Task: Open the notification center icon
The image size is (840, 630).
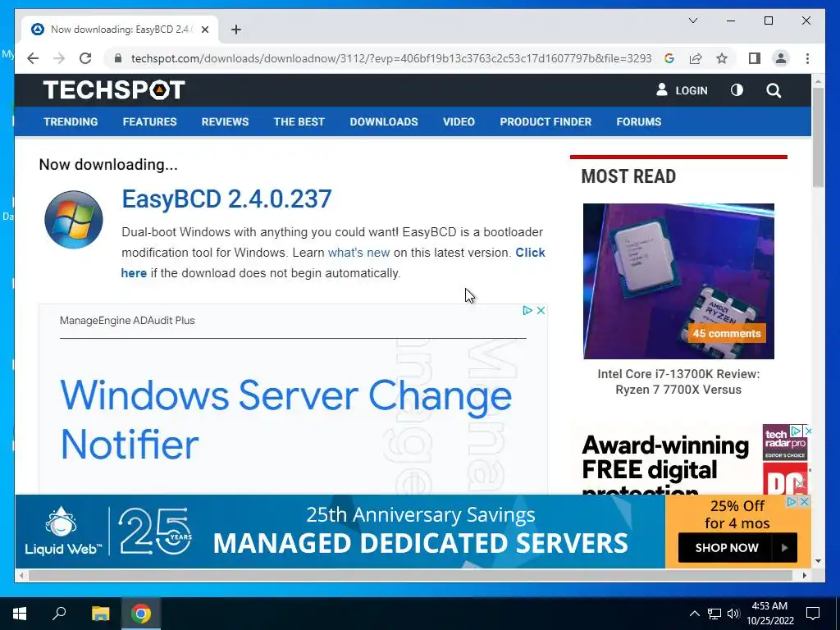Action: pos(813,614)
